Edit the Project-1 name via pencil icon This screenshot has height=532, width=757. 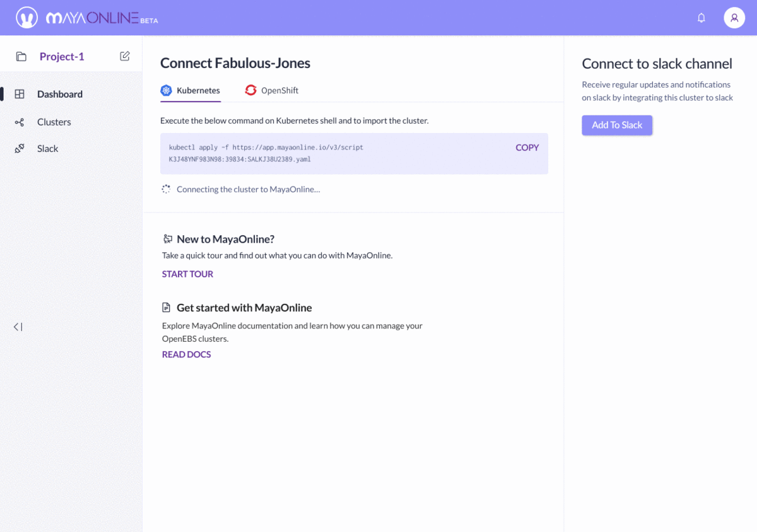tap(125, 56)
